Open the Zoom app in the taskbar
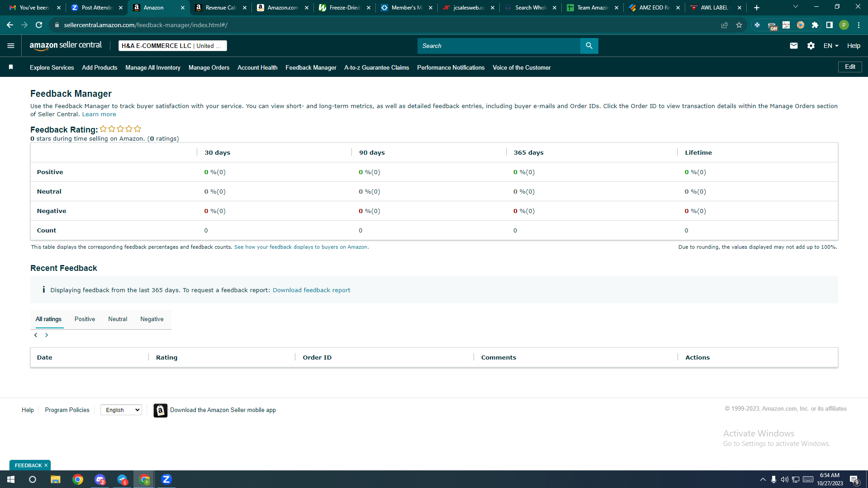The image size is (868, 488). pos(166,479)
